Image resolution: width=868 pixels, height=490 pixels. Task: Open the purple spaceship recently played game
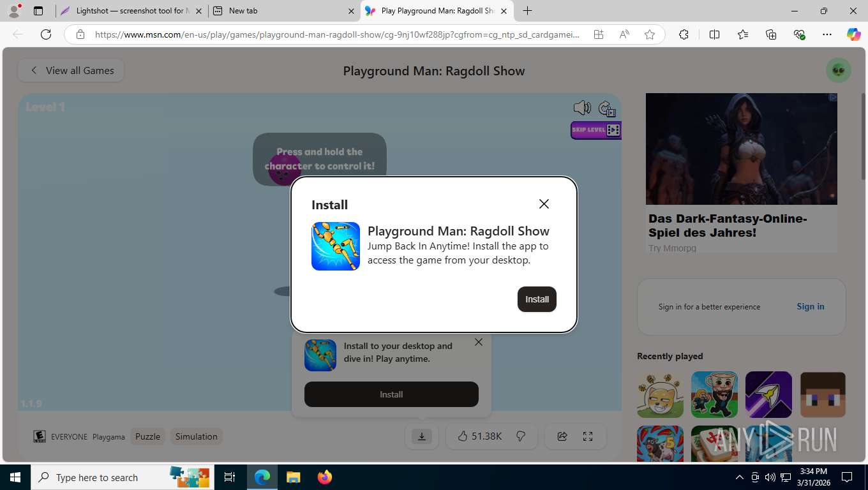click(x=768, y=394)
